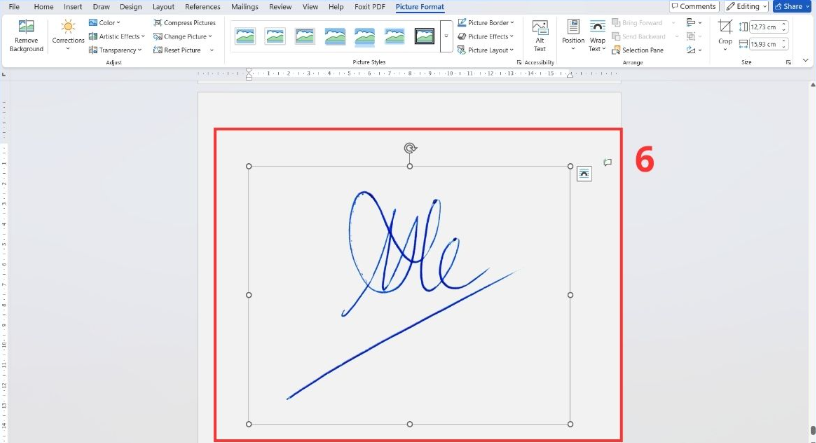Image resolution: width=816 pixels, height=443 pixels.
Task: Collapse the ribbon with the chevron
Action: [x=806, y=61]
